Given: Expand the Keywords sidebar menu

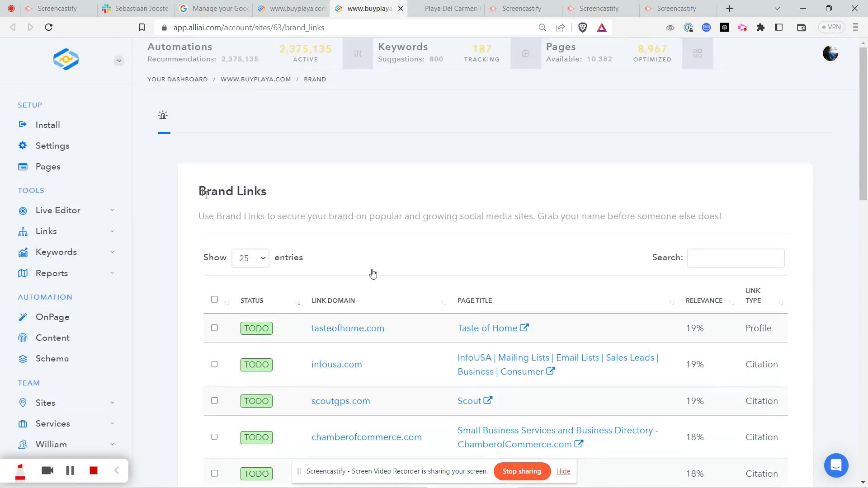Looking at the screenshot, I should (56, 252).
